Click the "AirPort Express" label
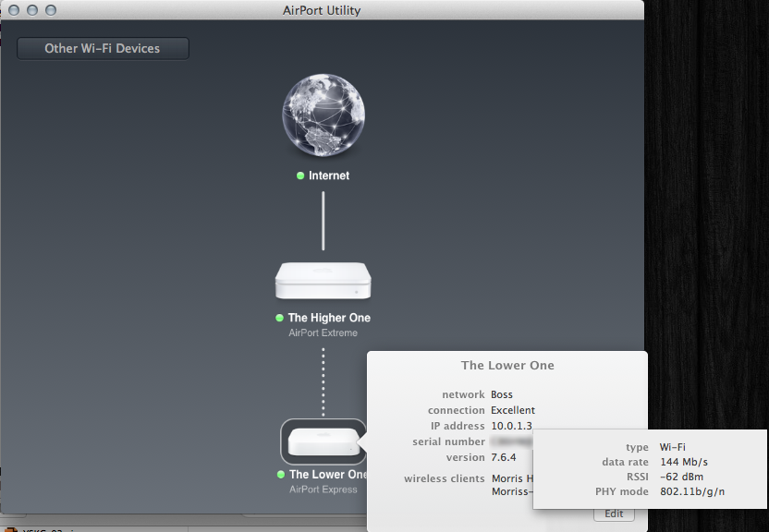This screenshot has height=532, width=769. [323, 490]
